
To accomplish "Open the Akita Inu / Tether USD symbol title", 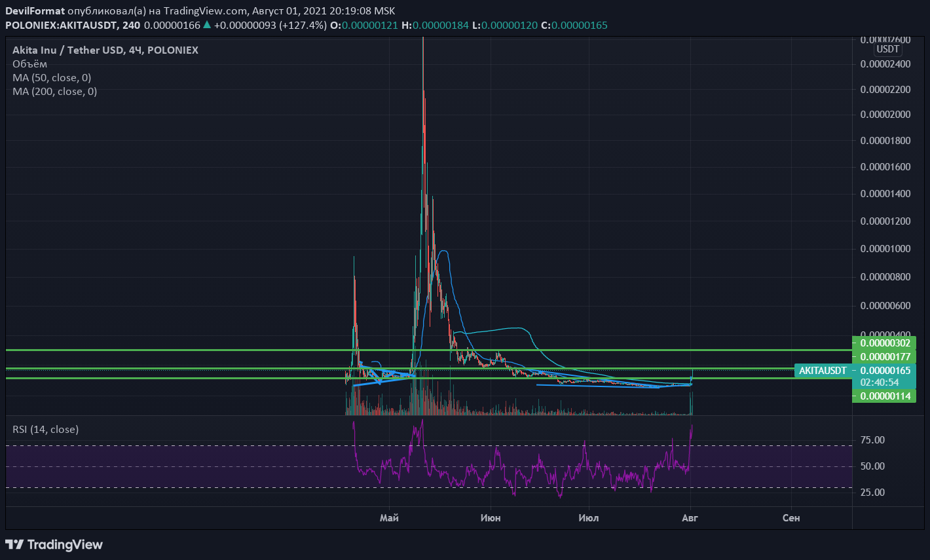I will (105, 50).
